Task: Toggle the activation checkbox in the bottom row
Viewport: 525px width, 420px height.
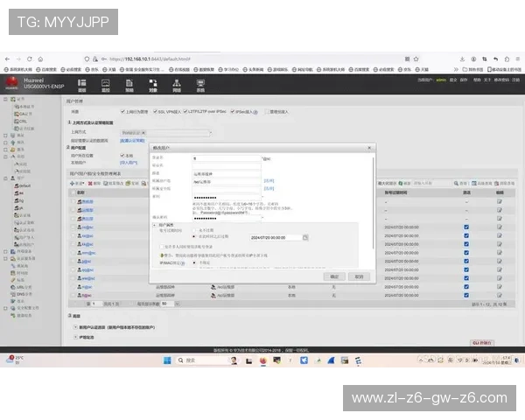Action: pyautogui.click(x=466, y=296)
